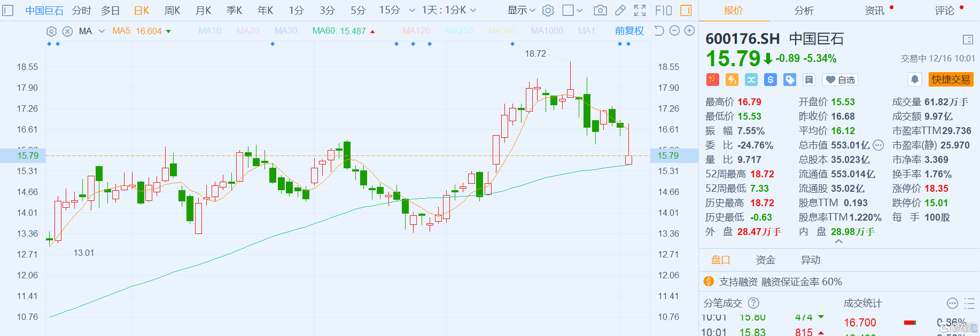Click the 快捷交易 quick trade button
Screen dimensions: 980x336
[951, 80]
